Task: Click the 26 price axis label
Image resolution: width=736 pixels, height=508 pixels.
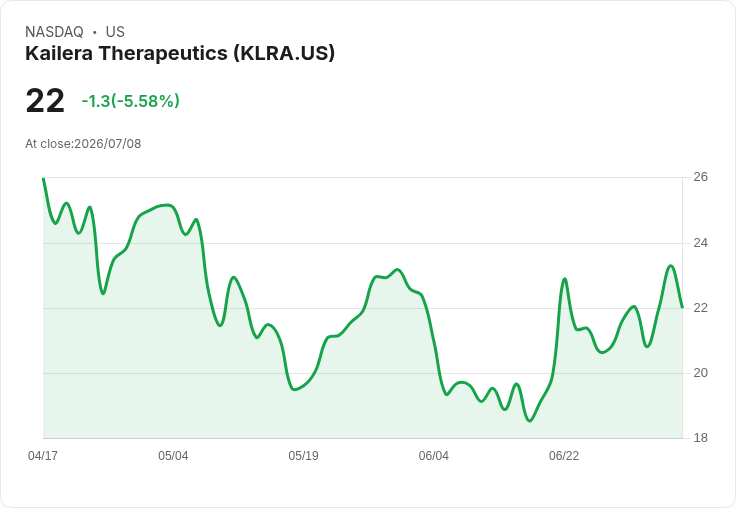Action: (x=700, y=177)
